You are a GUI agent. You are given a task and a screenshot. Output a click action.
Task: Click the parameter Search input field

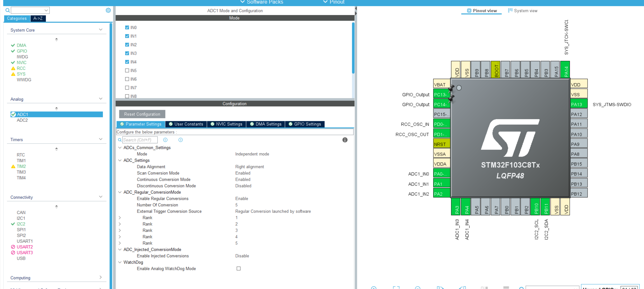140,140
